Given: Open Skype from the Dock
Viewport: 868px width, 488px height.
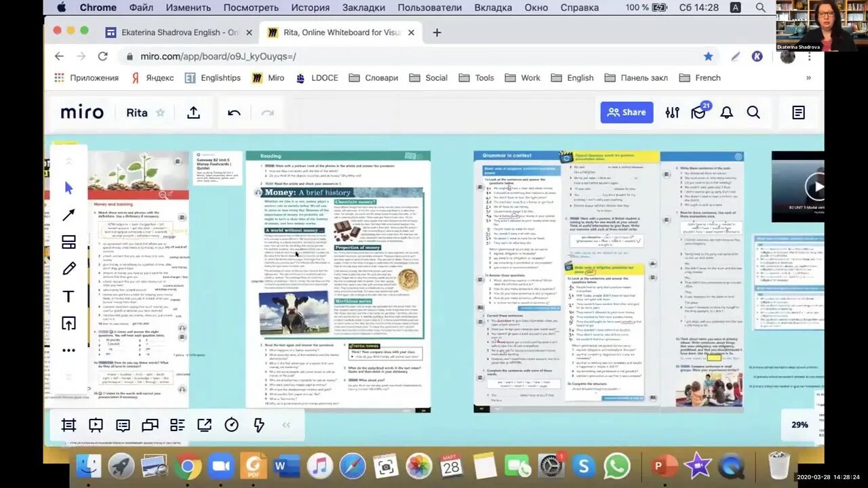Looking at the screenshot, I should tap(584, 466).
